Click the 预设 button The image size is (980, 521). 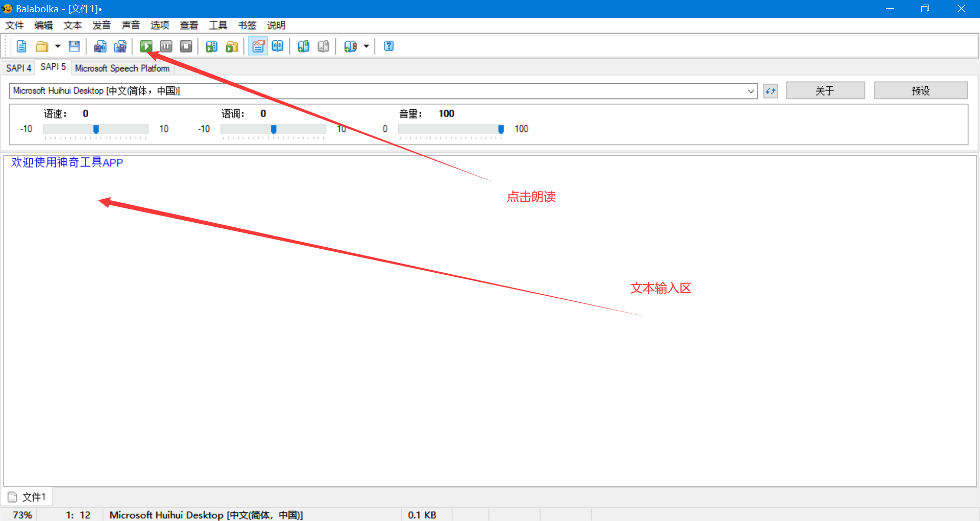click(921, 90)
